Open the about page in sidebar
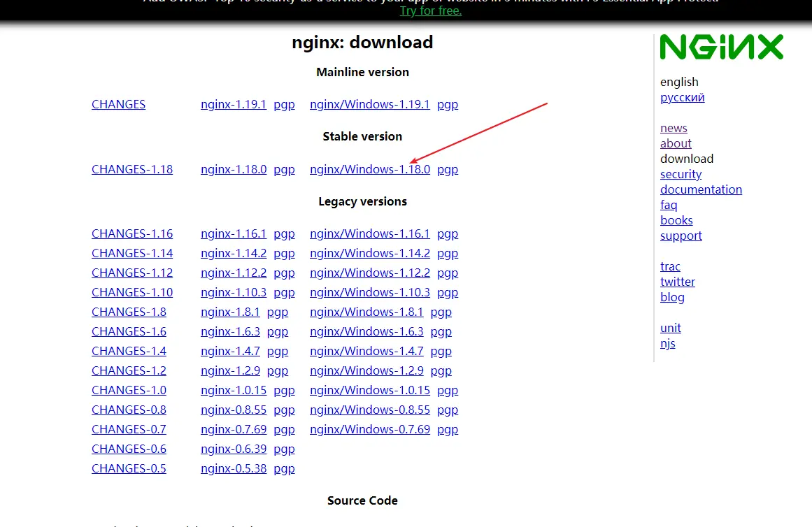Image resolution: width=812 pixels, height=527 pixels. (676, 143)
